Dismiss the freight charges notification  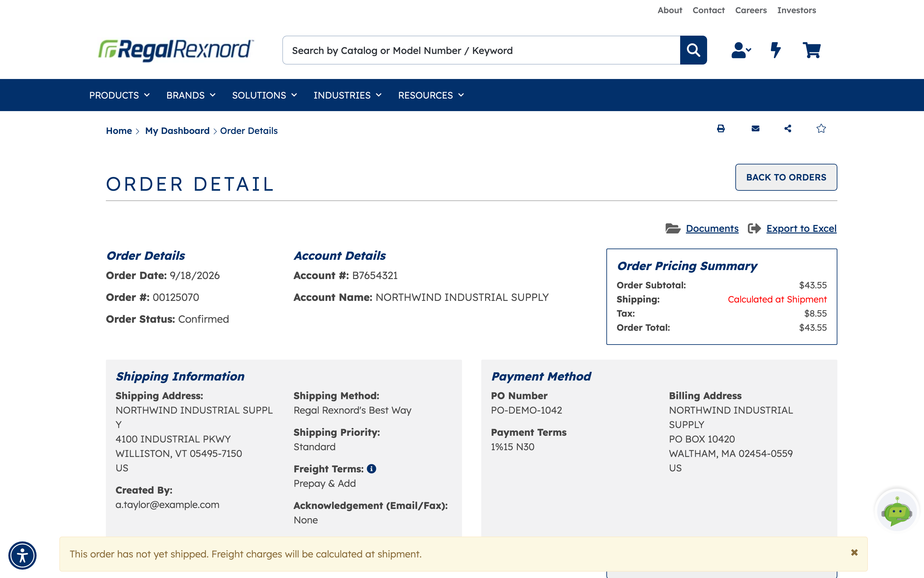(x=854, y=552)
